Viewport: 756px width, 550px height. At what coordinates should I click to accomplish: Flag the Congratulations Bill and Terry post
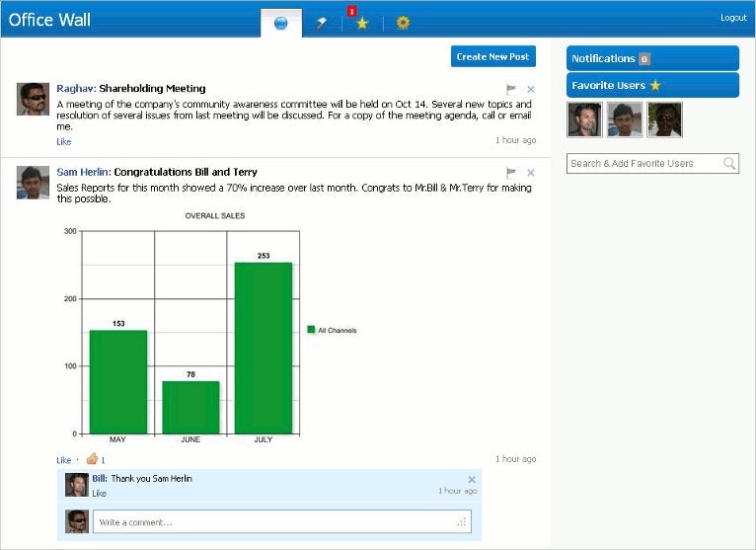click(511, 173)
